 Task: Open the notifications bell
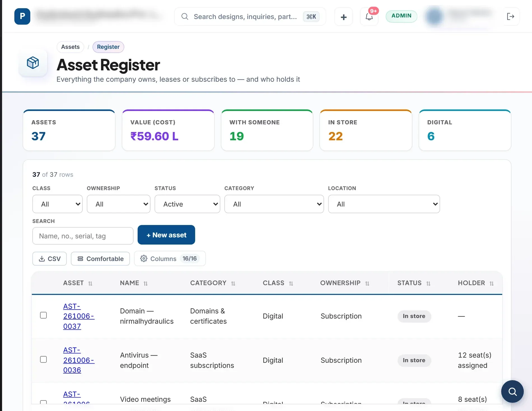[369, 17]
